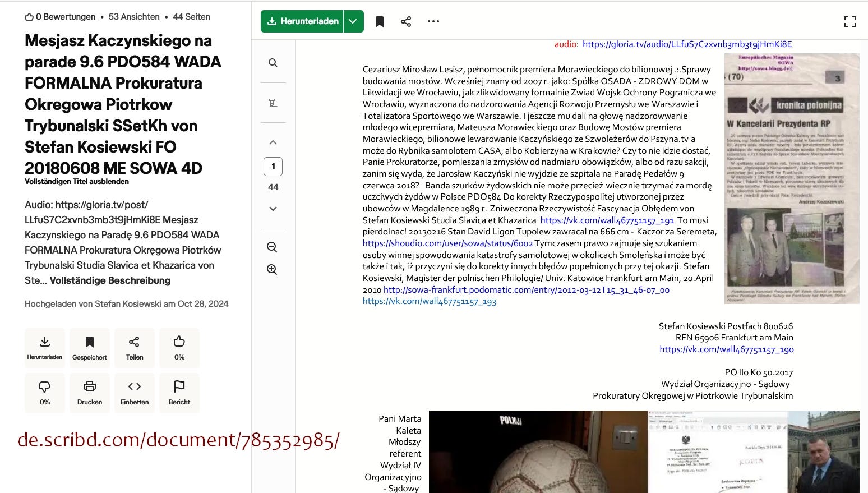The width and height of the screenshot is (868, 493).
Task: Open the shoudio.com/user/sowa/status/6002 link
Action: (447, 243)
